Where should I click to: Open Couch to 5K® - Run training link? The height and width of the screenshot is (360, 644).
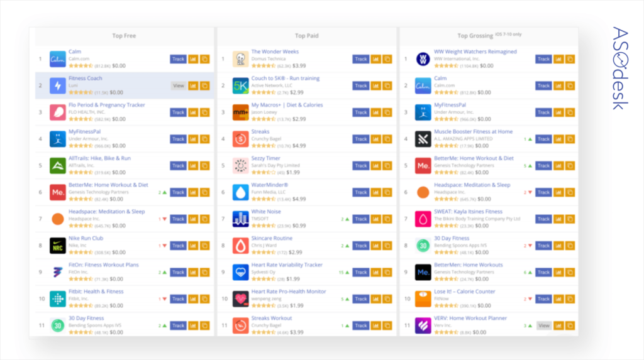point(286,79)
